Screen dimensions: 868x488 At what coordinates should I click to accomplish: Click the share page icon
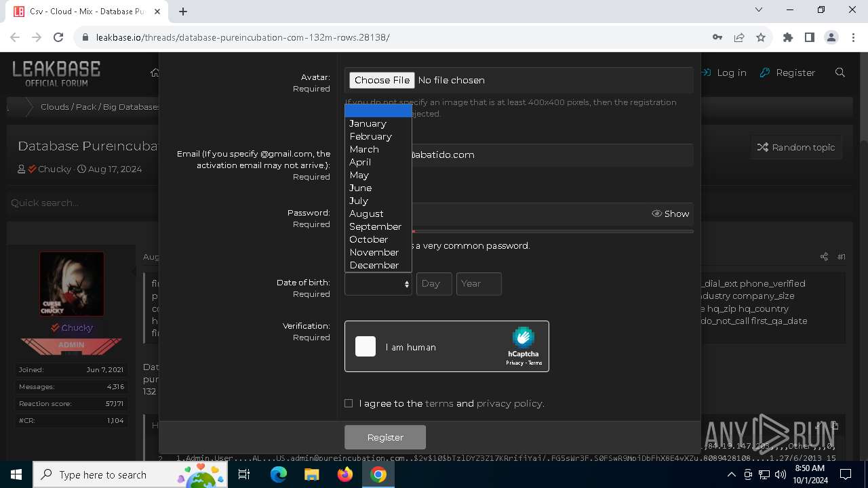point(739,37)
